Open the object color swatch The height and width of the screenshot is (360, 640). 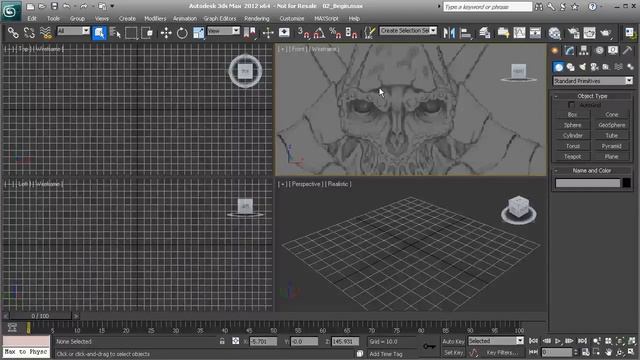click(x=627, y=183)
